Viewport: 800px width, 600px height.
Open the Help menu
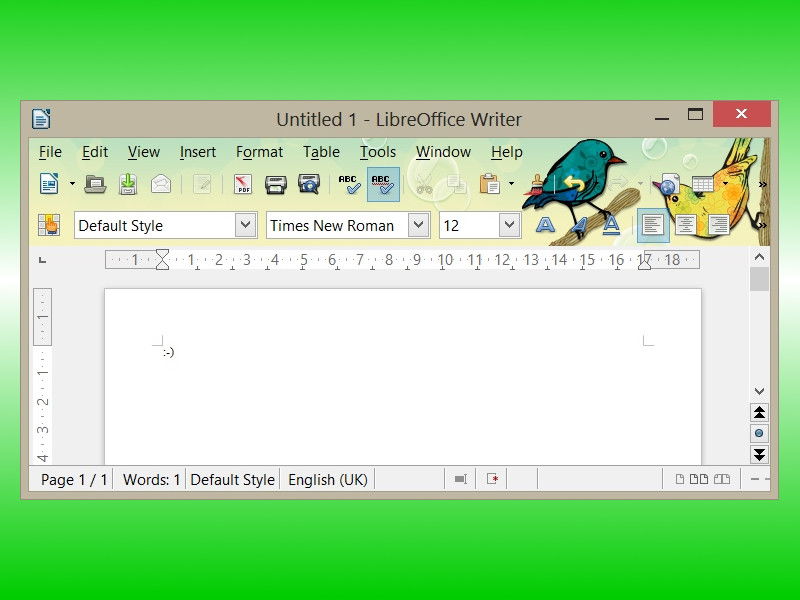[x=507, y=152]
